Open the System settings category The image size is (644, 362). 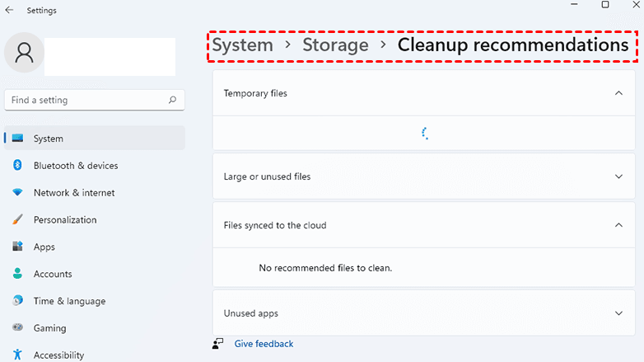pyautogui.click(x=49, y=139)
